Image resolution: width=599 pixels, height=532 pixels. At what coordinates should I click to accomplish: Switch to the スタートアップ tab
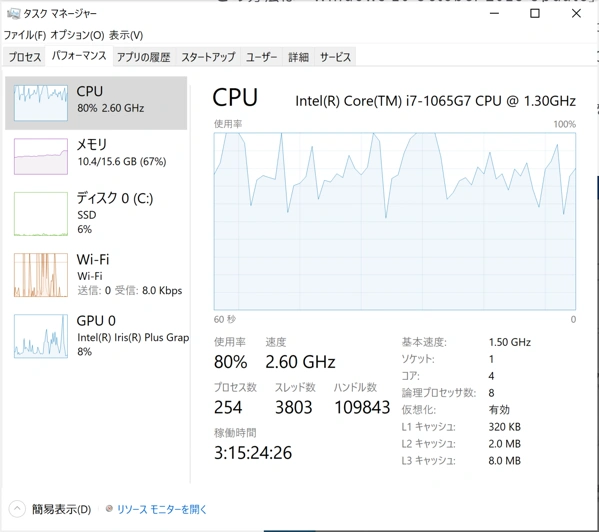click(208, 57)
